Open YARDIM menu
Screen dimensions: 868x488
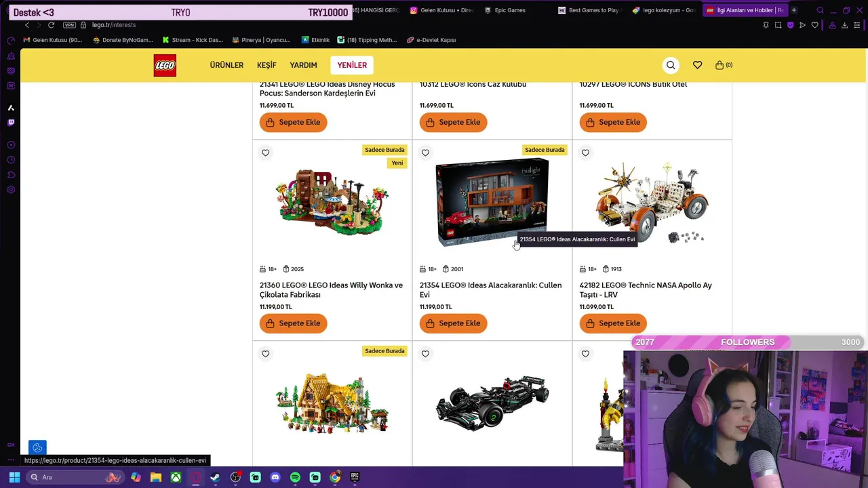tap(303, 65)
